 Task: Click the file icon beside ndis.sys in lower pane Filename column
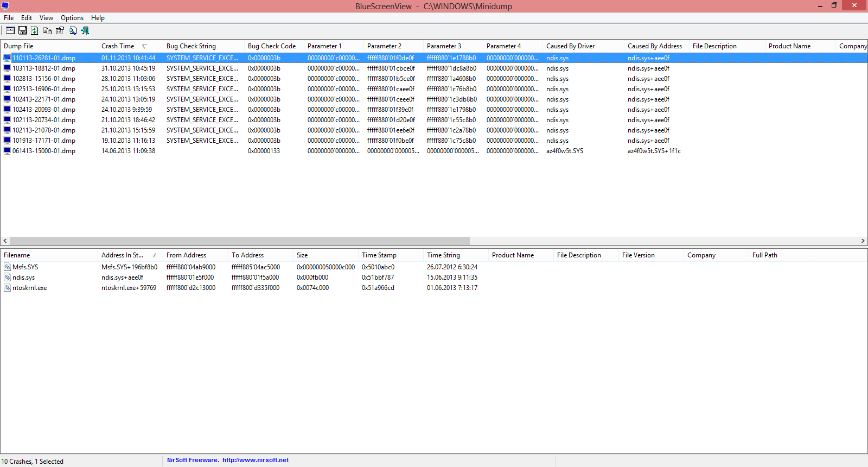tap(7, 277)
